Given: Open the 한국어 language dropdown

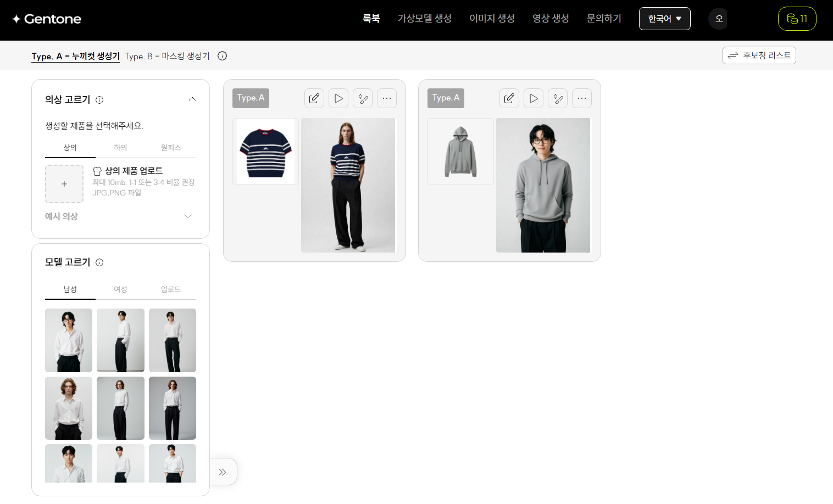Looking at the screenshot, I should [664, 19].
